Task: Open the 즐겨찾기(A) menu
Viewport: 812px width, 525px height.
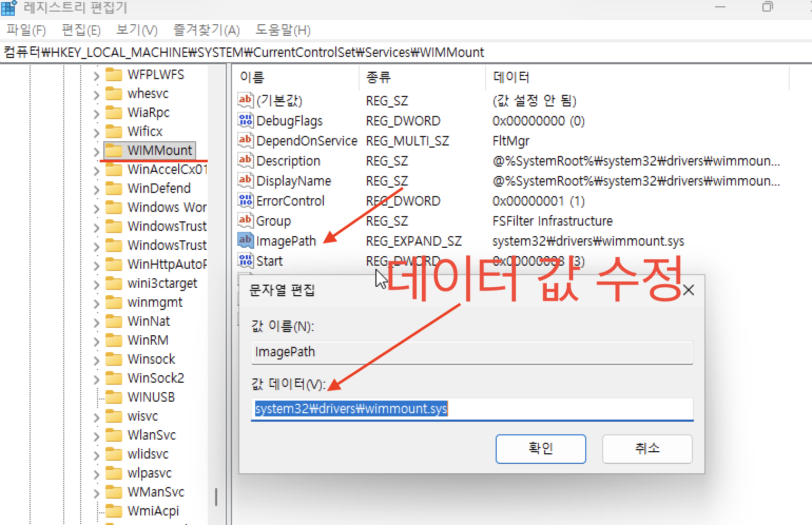Action: (206, 30)
